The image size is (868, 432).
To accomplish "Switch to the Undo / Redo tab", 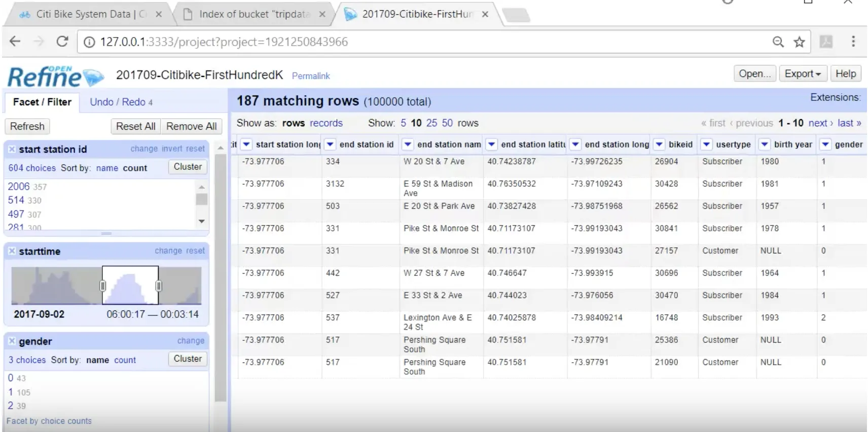I will click(x=121, y=102).
